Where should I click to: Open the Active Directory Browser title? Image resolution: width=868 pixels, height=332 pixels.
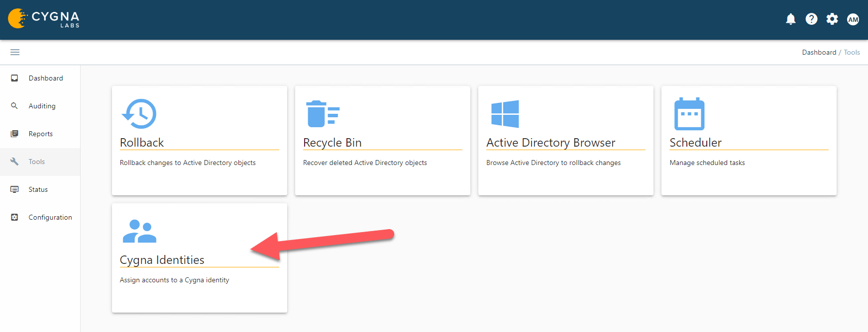551,143
